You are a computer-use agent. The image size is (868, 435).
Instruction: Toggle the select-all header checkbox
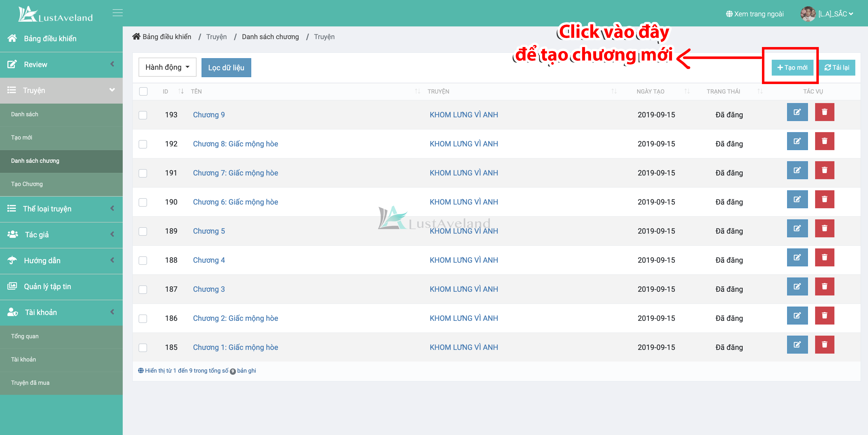click(143, 91)
